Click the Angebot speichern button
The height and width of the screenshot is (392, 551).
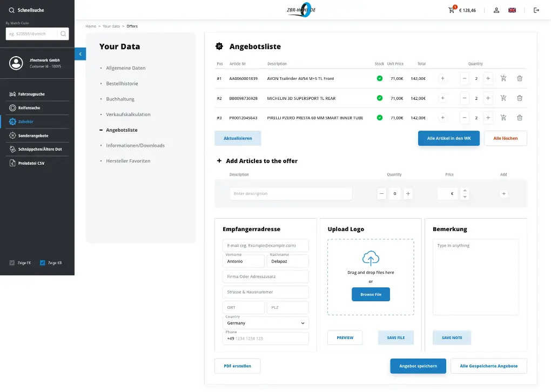click(418, 366)
